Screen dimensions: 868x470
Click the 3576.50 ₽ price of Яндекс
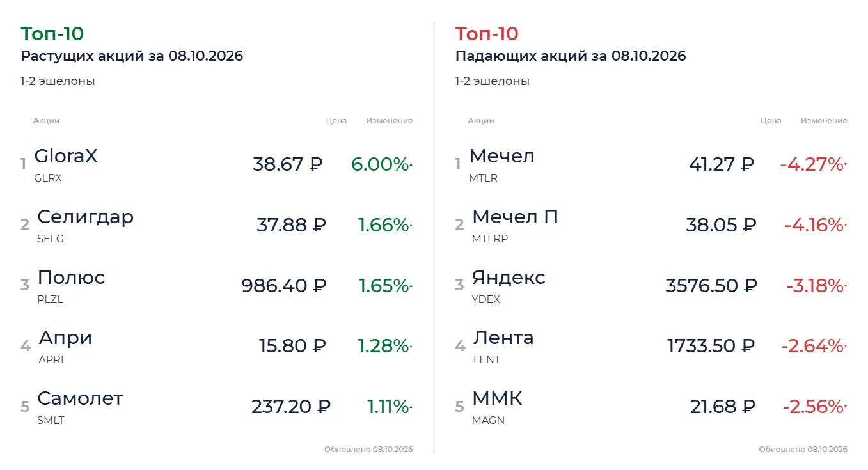click(711, 285)
